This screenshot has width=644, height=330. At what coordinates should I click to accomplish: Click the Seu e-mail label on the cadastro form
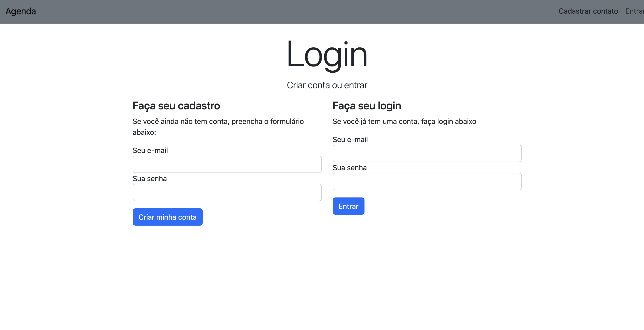(x=150, y=150)
